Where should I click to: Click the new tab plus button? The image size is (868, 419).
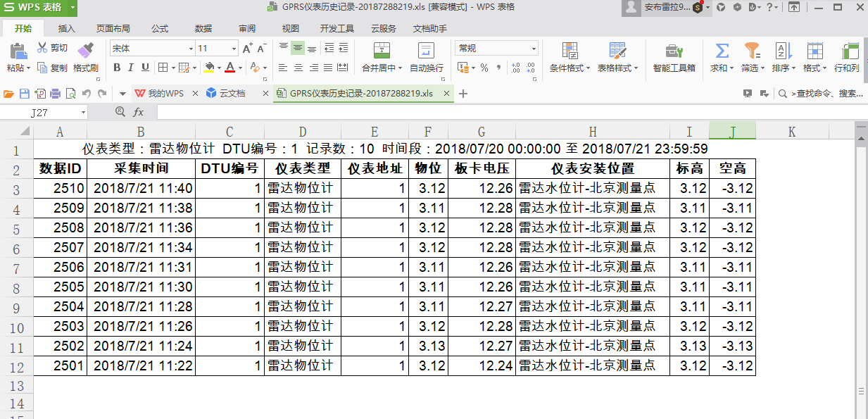463,94
